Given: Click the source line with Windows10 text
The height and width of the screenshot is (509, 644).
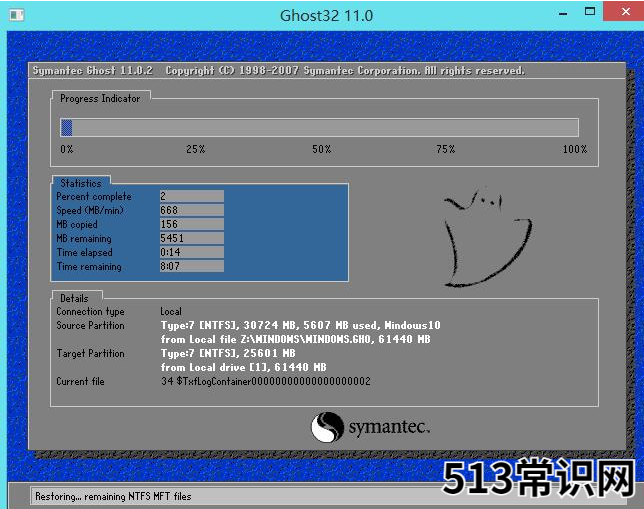Looking at the screenshot, I should pyautogui.click(x=301, y=325).
